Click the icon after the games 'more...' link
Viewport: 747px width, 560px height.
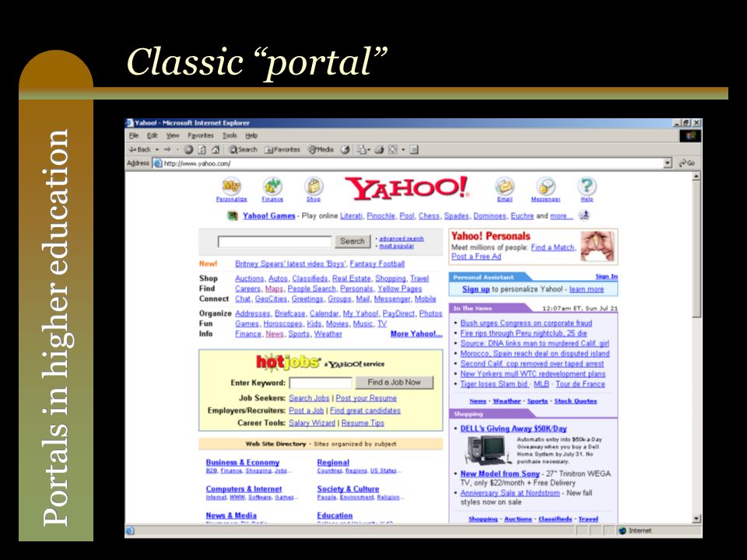point(584,215)
